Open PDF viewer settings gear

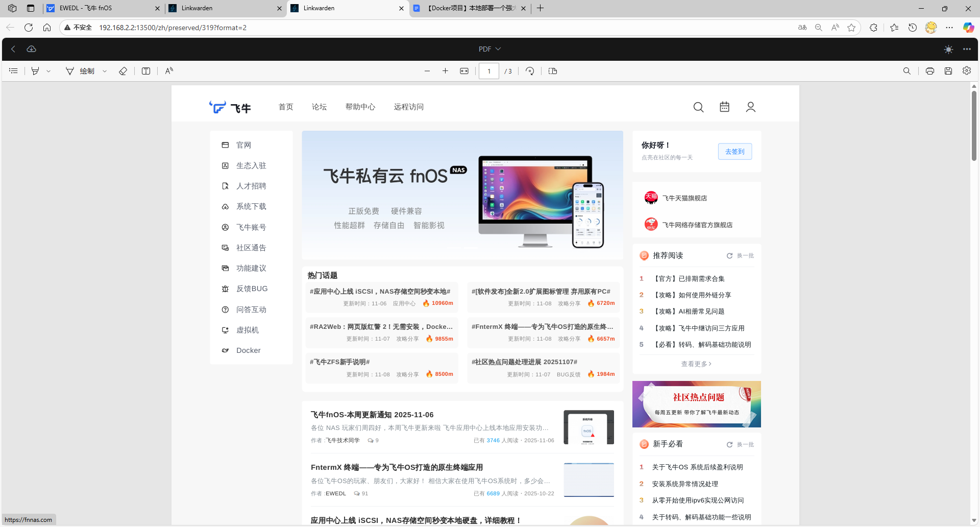(x=967, y=71)
